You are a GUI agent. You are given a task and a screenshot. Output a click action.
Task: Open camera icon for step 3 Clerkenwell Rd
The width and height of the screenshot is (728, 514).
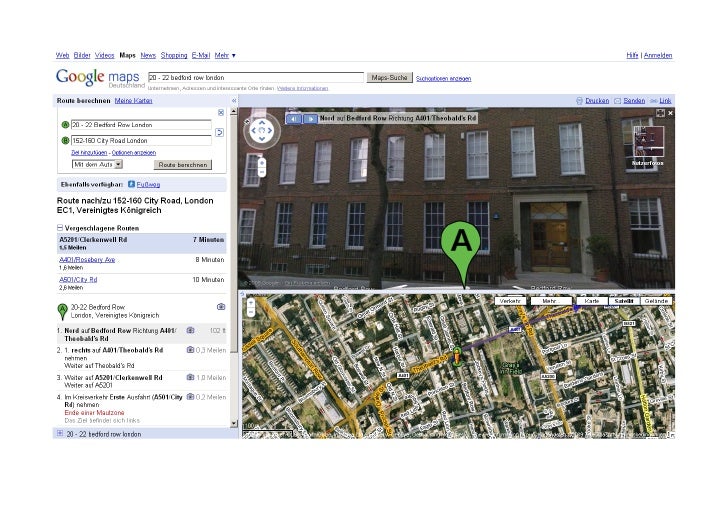[190, 377]
